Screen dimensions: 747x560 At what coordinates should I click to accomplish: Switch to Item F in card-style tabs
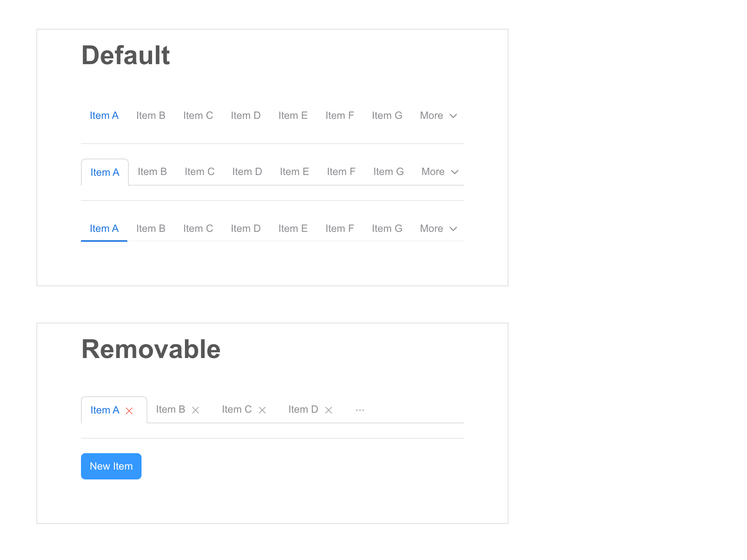(341, 172)
